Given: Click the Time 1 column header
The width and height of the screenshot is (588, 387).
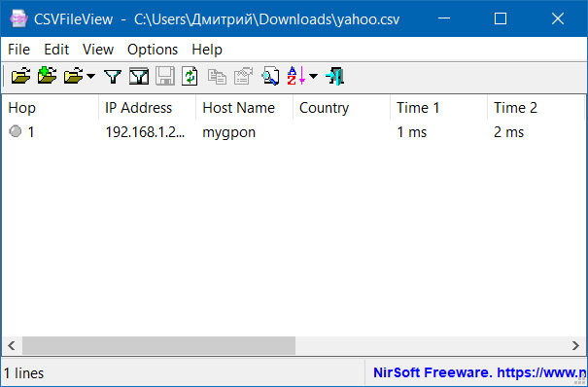Looking at the screenshot, I should 438,108.
